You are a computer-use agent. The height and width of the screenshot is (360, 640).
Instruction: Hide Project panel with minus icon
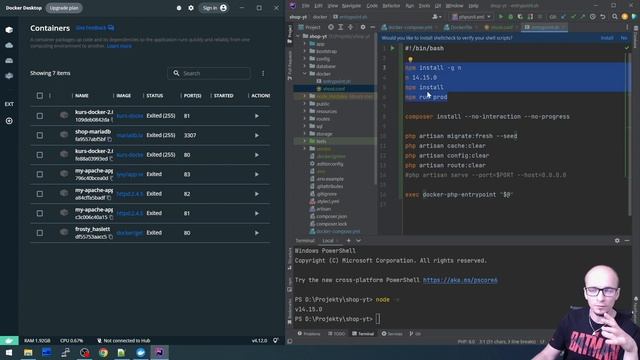372,27
